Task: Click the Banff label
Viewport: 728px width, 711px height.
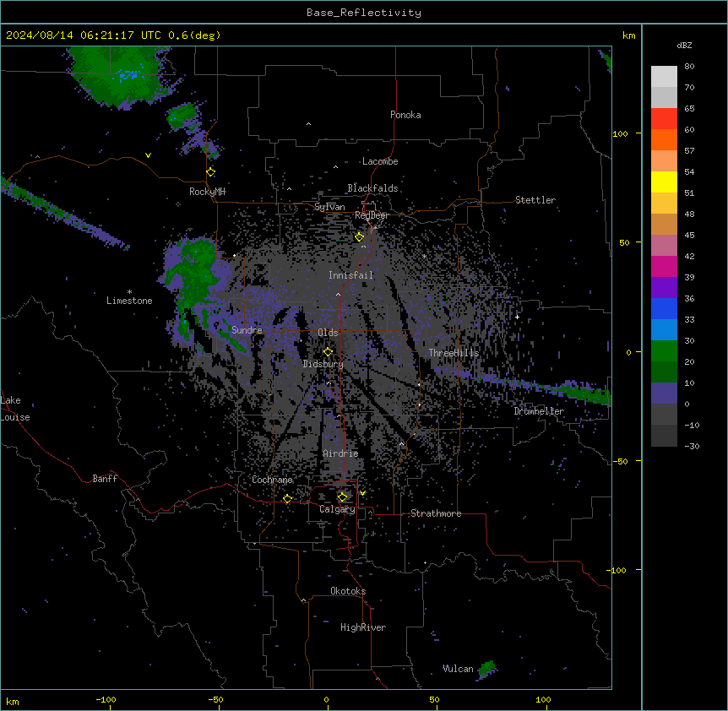Action: click(105, 479)
